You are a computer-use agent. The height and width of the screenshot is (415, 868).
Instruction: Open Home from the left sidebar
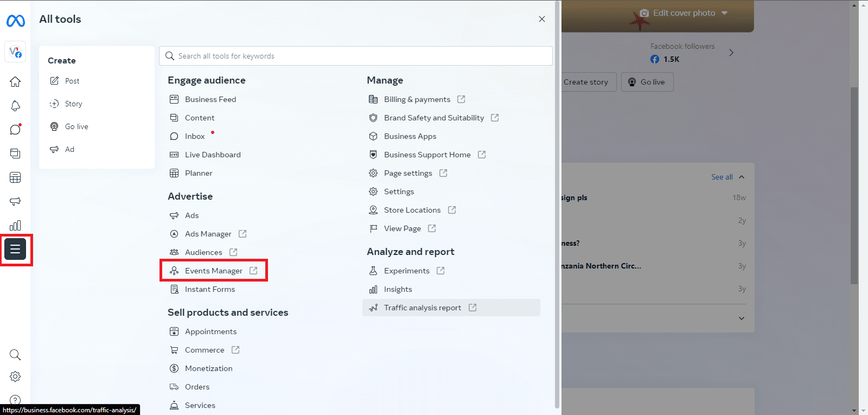click(15, 82)
